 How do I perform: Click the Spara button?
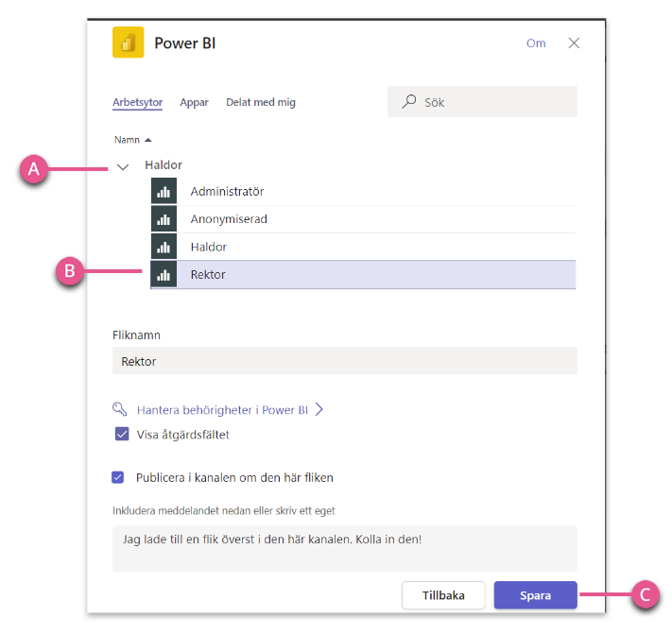(535, 595)
